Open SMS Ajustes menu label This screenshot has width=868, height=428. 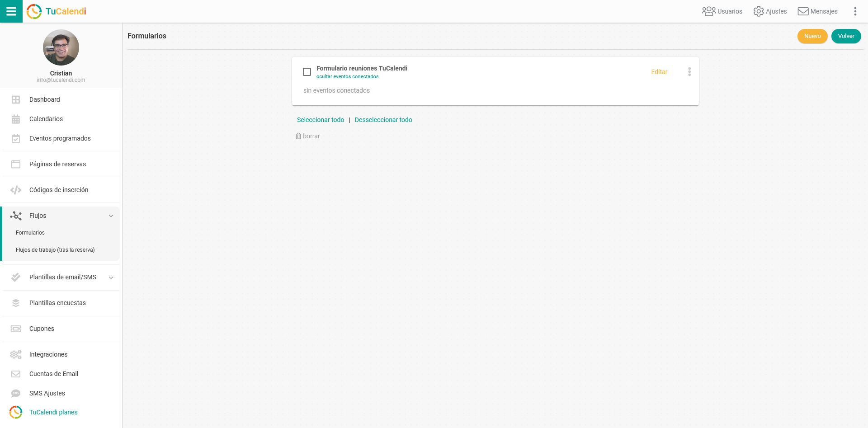point(47,393)
